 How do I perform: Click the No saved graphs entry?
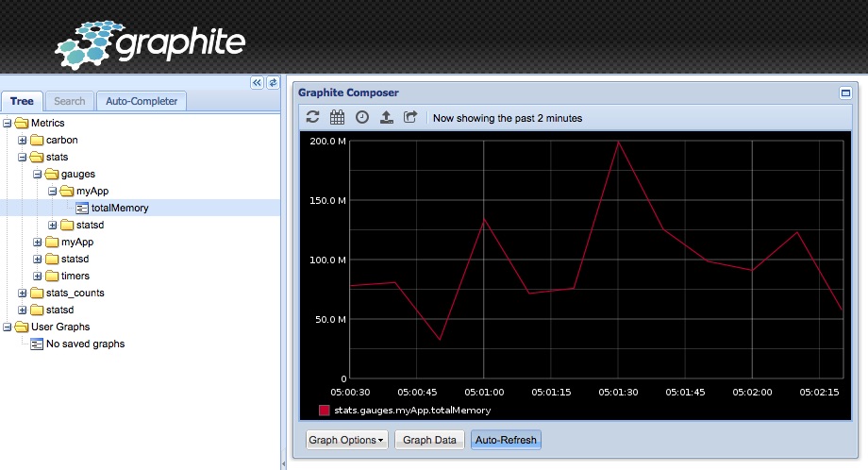(x=85, y=344)
